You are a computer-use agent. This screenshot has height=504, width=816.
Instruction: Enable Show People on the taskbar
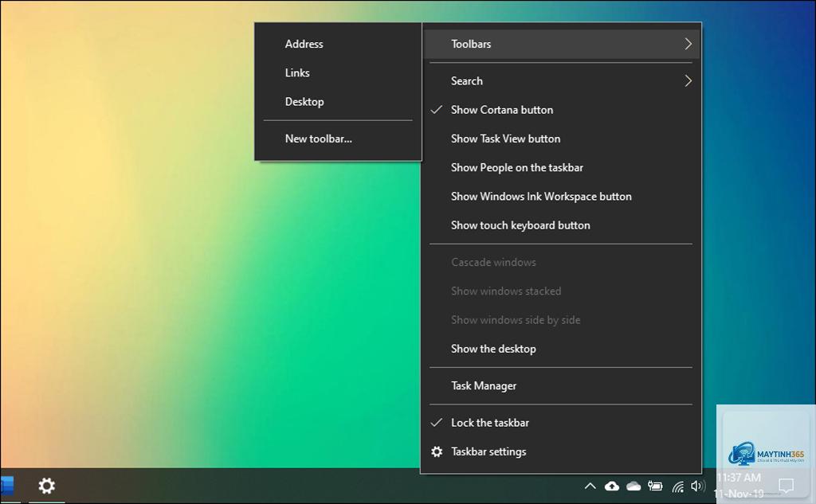[561, 167]
